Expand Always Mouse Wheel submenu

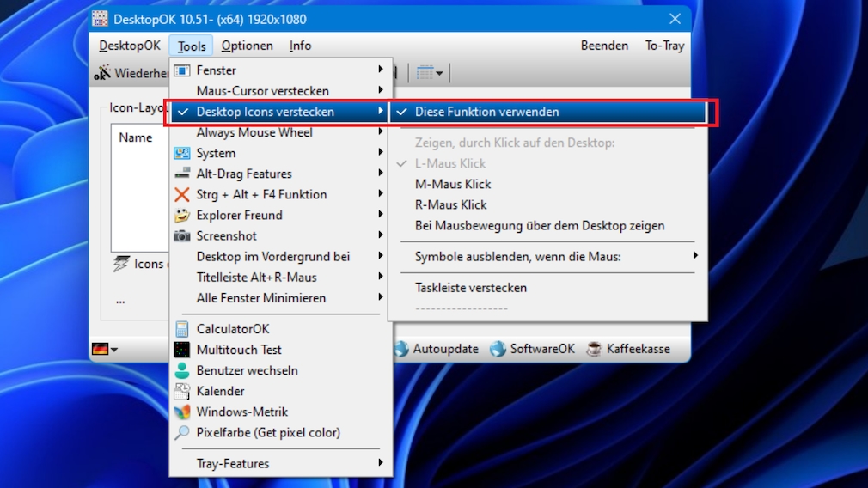tap(381, 131)
